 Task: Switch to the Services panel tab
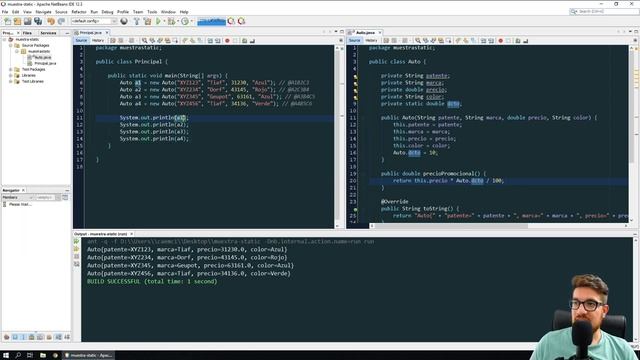click(x=48, y=33)
